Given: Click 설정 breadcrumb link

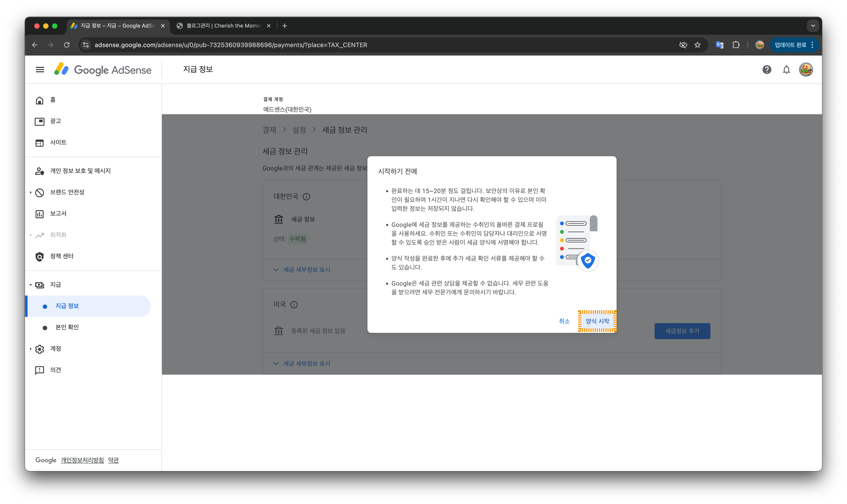Looking at the screenshot, I should (299, 130).
